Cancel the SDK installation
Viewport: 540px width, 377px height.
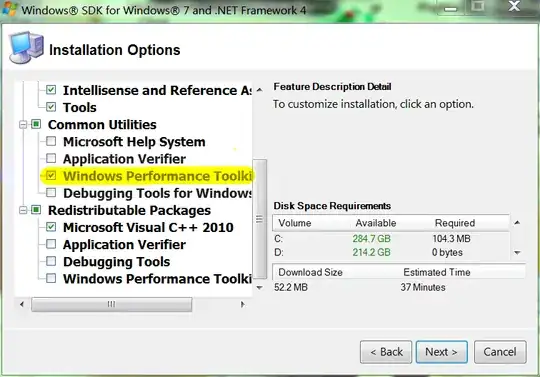(x=500, y=352)
